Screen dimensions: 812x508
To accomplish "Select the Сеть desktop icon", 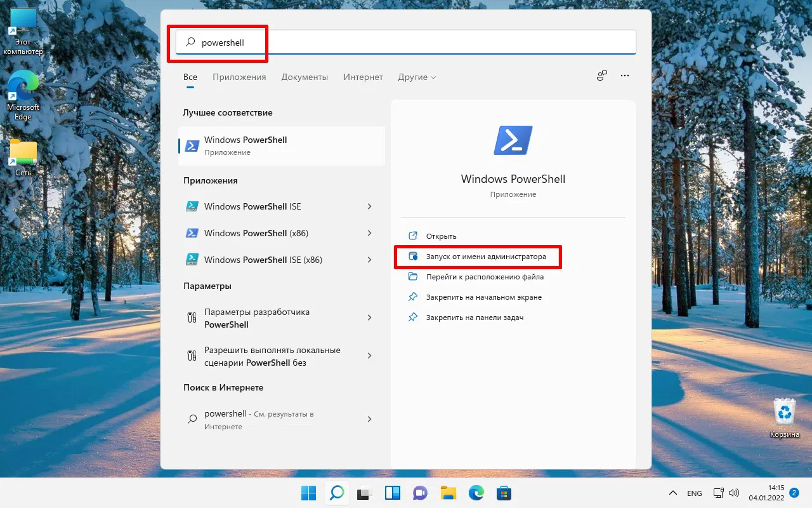I will pos(23,158).
